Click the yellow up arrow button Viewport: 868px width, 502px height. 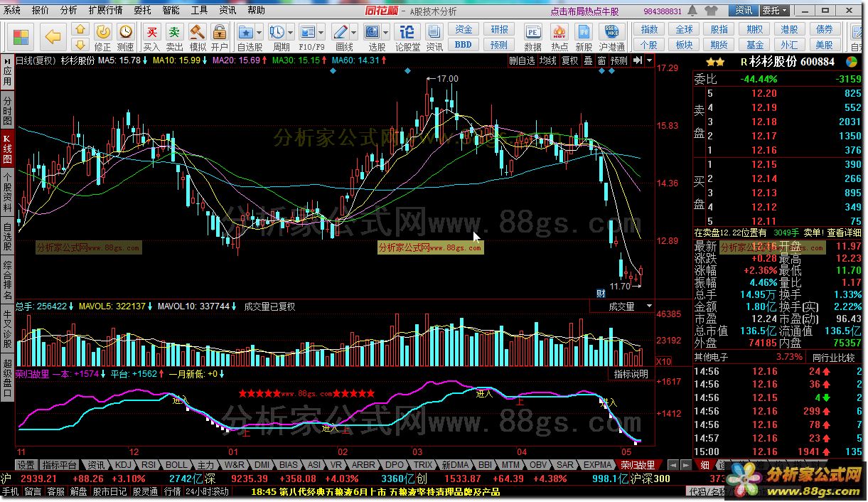[x=80, y=30]
